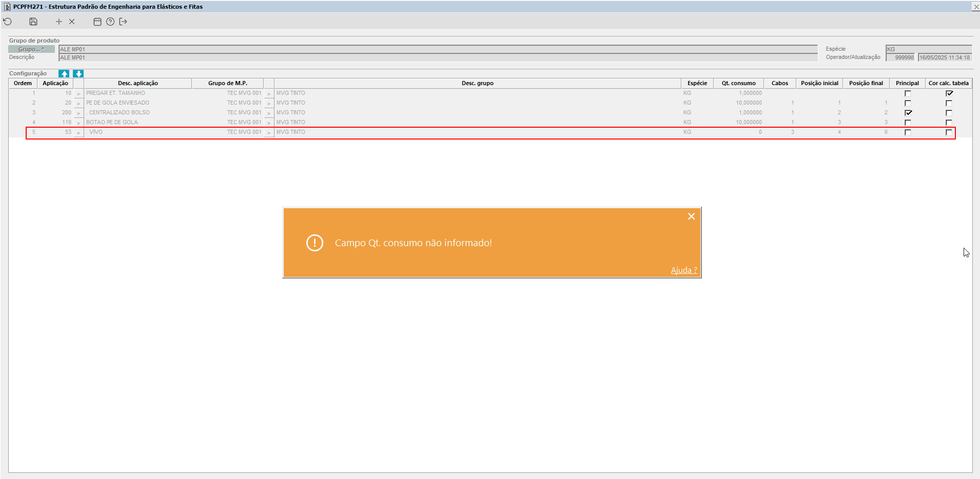Uncheck Principal for CENTRALIZADO BOLSO row
980x479 pixels.
click(x=908, y=113)
